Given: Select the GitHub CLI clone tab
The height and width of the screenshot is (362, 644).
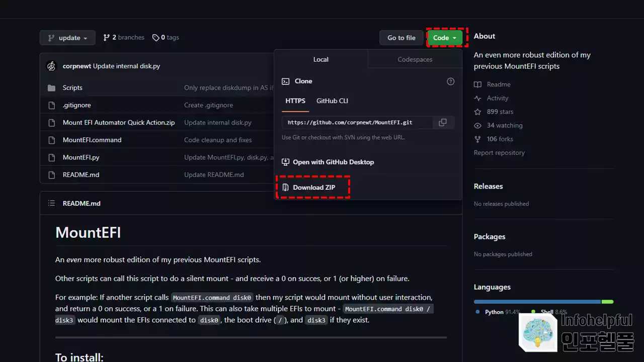Looking at the screenshot, I should 332,101.
